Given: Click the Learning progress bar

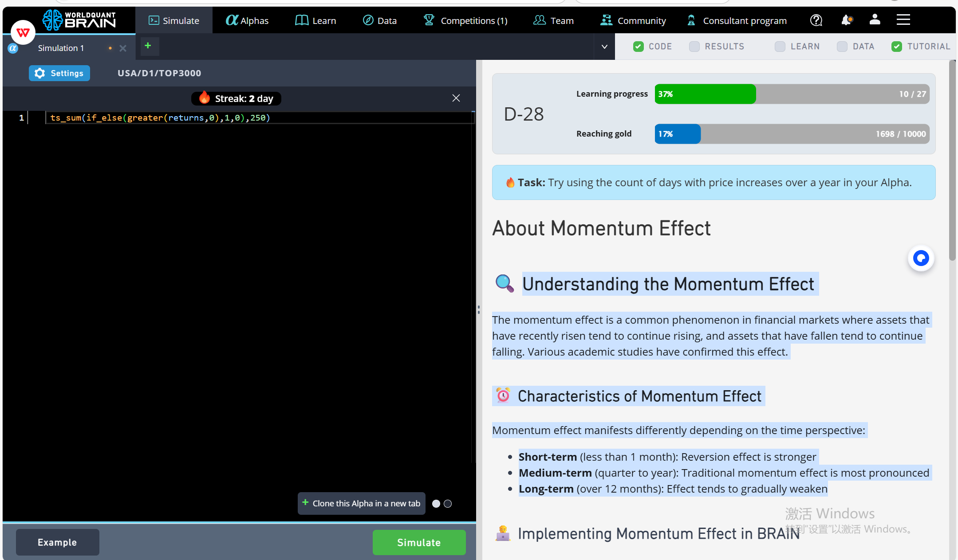Looking at the screenshot, I should tap(792, 94).
